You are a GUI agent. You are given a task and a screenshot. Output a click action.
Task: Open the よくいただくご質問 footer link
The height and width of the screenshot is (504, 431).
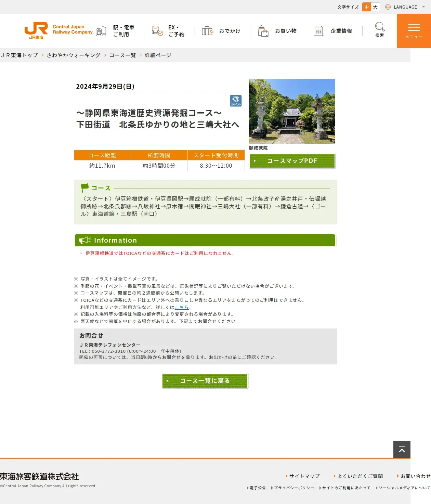click(x=360, y=476)
